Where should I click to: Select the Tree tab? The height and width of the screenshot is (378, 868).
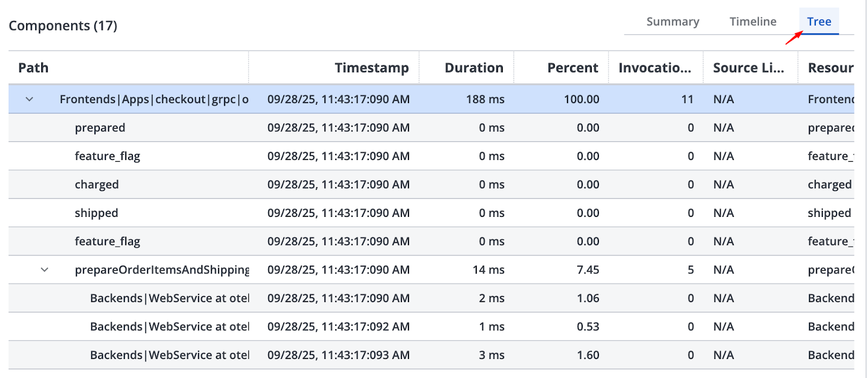[819, 22]
